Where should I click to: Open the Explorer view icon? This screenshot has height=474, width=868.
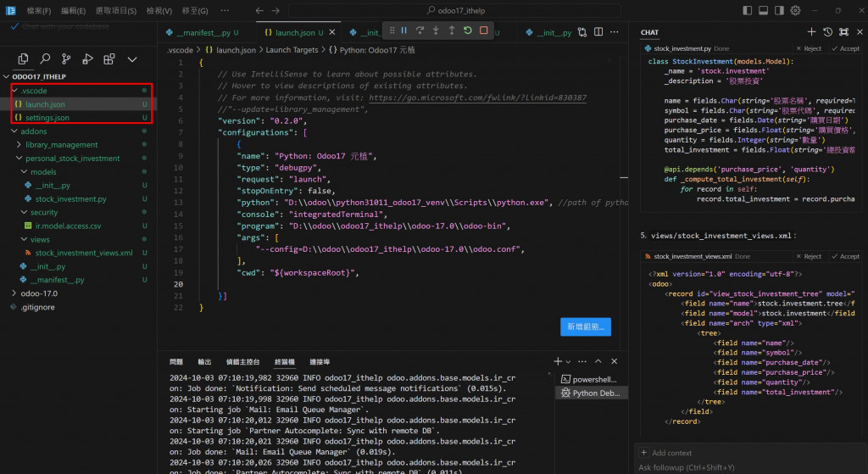click(x=23, y=59)
